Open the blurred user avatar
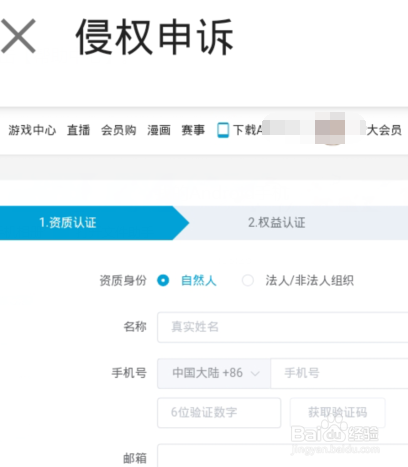Viewport: 408px width, 467px height. pyautogui.click(x=330, y=129)
